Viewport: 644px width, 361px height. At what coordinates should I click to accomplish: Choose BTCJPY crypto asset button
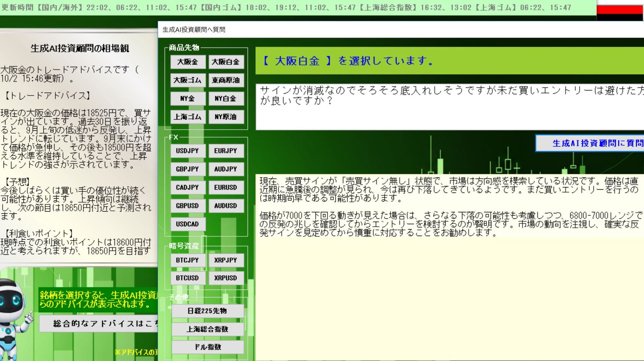[x=188, y=260]
